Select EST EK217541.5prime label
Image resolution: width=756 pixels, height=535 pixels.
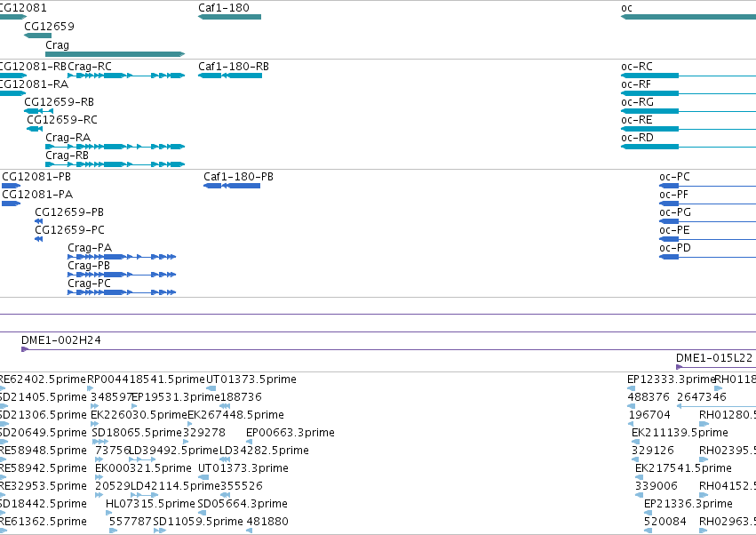click(683, 468)
